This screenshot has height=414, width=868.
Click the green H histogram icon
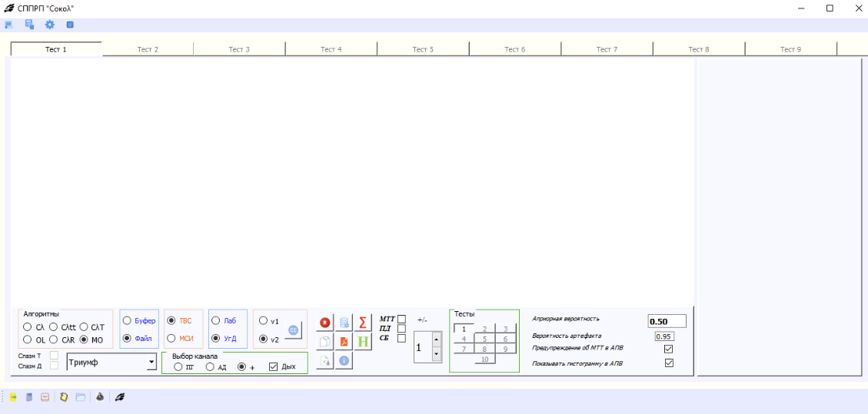tap(363, 342)
